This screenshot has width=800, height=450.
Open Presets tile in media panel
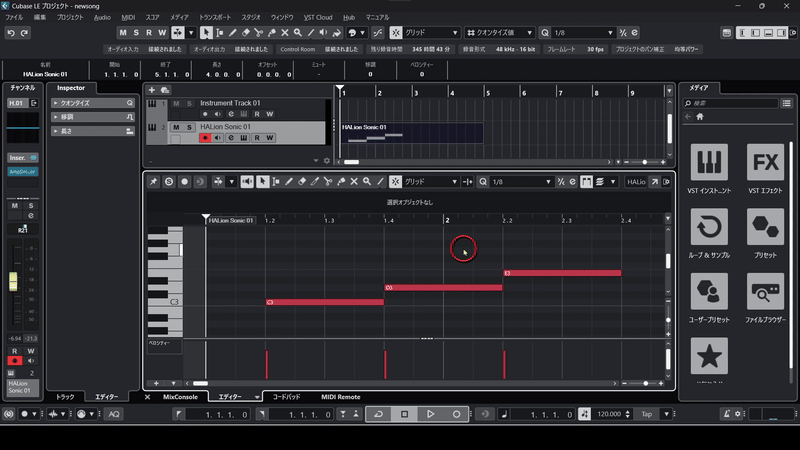[x=765, y=227]
